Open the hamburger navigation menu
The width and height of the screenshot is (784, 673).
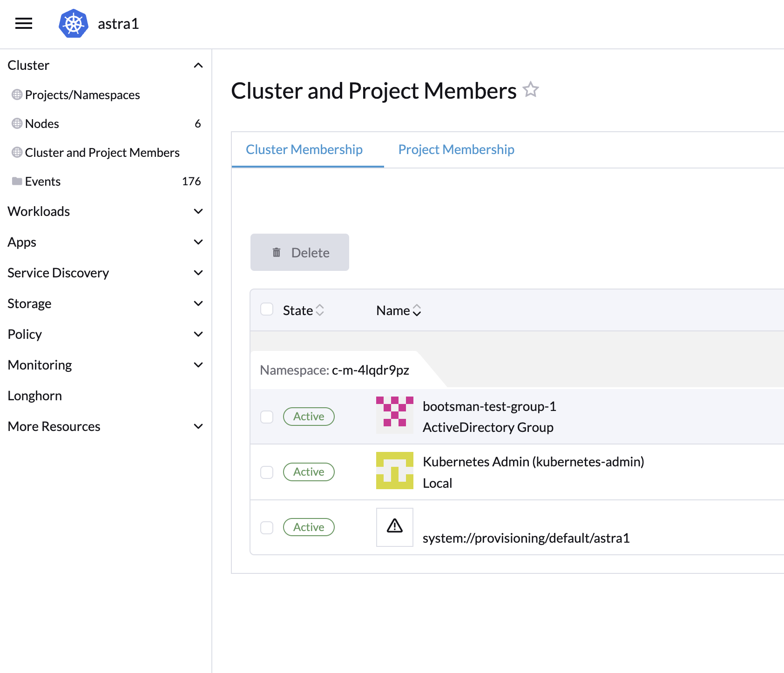(24, 23)
